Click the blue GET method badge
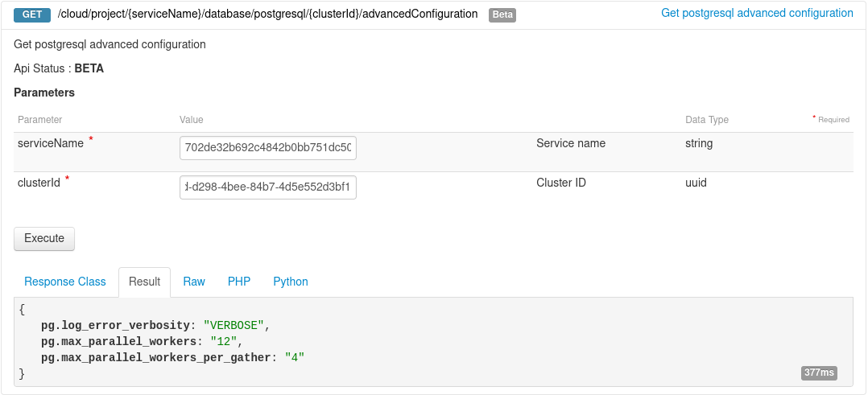This screenshot has height=395, width=868. pyautogui.click(x=32, y=14)
